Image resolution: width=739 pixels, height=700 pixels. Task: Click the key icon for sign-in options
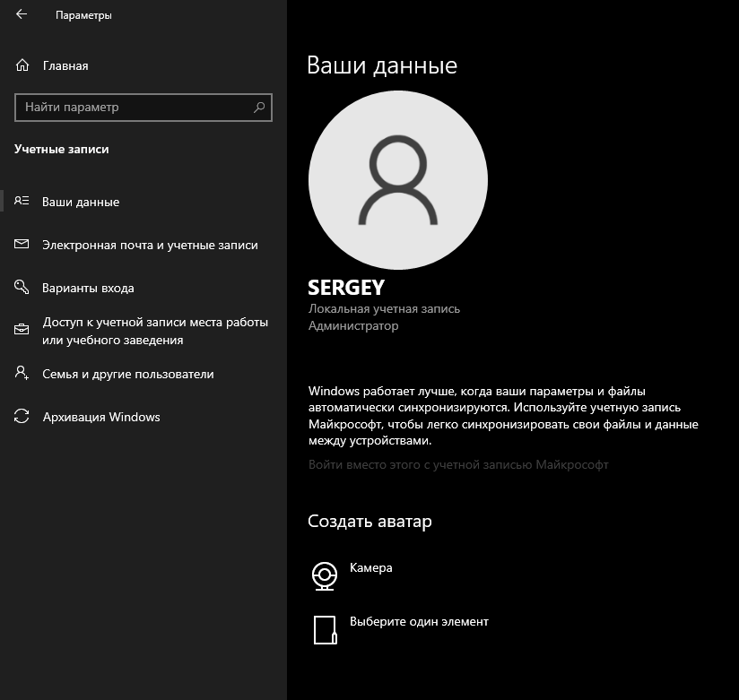pos(22,287)
